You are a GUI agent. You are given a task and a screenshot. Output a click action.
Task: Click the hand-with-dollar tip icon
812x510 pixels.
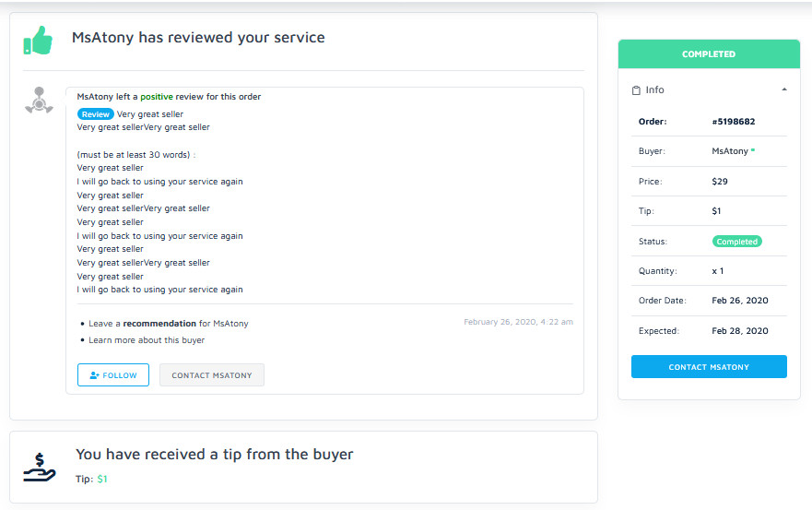(x=40, y=467)
